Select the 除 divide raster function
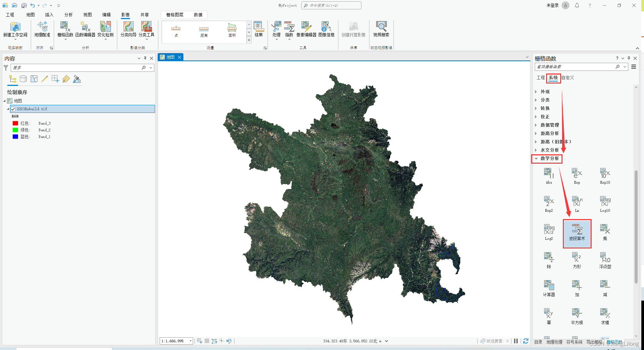The image size is (644, 350). click(x=549, y=260)
